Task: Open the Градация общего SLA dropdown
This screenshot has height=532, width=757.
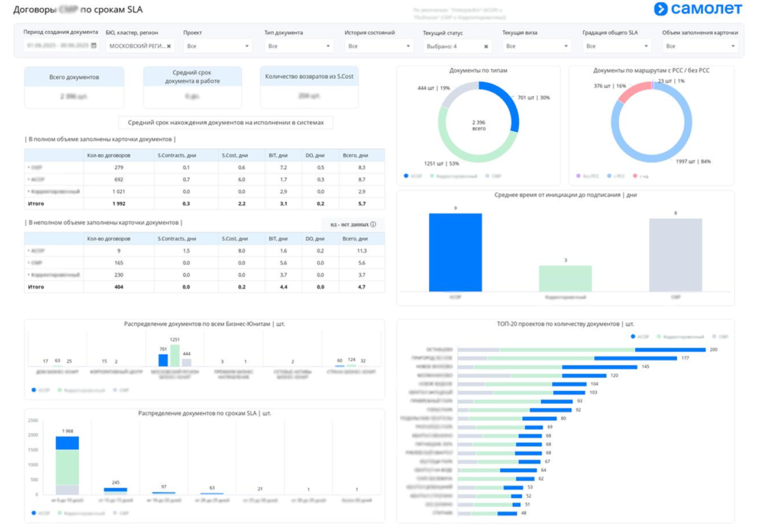Action: 617,46
